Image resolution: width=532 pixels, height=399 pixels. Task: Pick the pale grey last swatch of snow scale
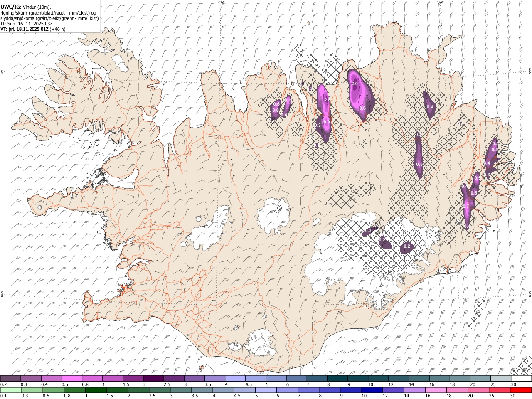(x=501, y=378)
